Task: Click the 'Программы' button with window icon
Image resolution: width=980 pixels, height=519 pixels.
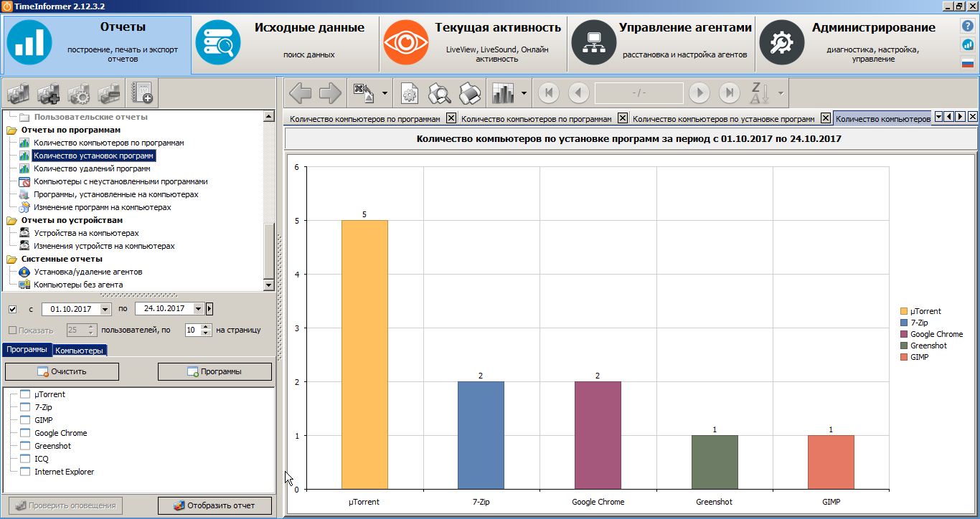Action: (215, 371)
